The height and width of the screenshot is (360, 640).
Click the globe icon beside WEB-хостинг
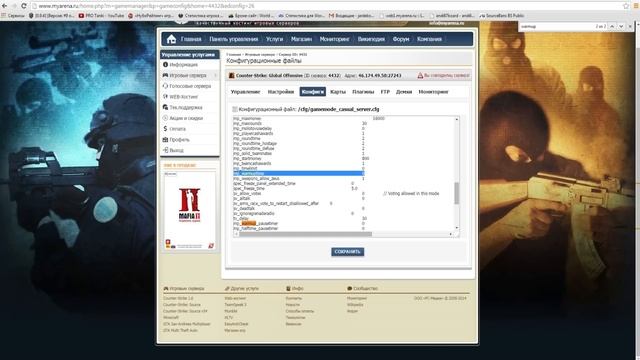tap(165, 96)
